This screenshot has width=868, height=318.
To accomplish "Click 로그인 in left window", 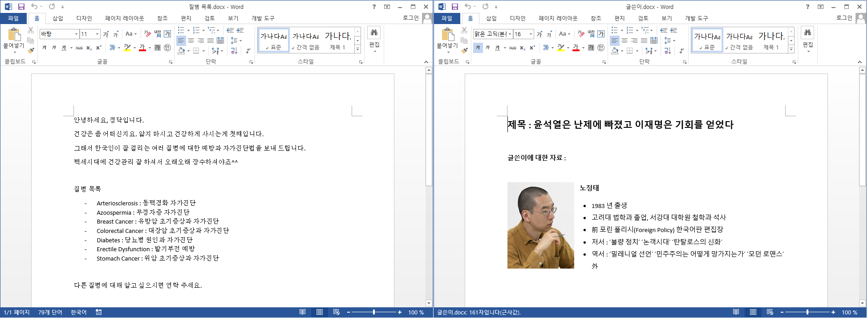I will tap(411, 18).
